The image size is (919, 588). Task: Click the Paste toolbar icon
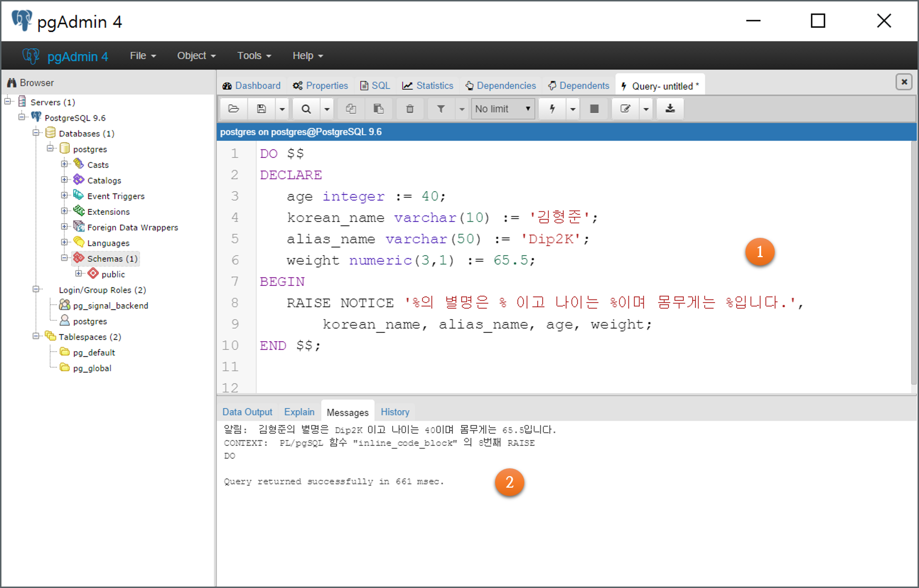[x=378, y=109]
